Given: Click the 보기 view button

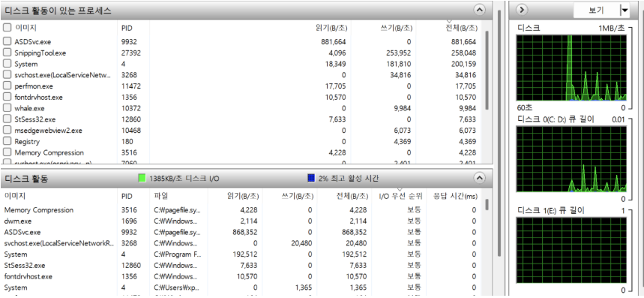Looking at the screenshot, I should 596,11.
